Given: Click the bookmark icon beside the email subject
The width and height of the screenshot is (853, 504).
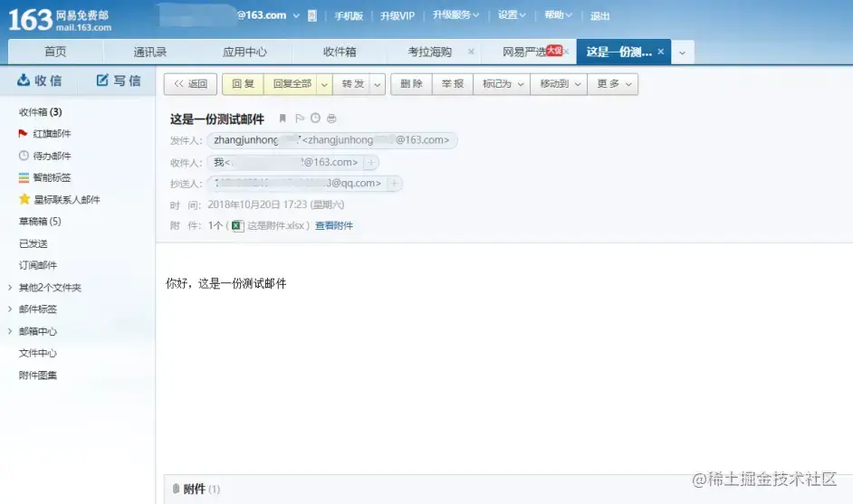Looking at the screenshot, I should [283, 119].
